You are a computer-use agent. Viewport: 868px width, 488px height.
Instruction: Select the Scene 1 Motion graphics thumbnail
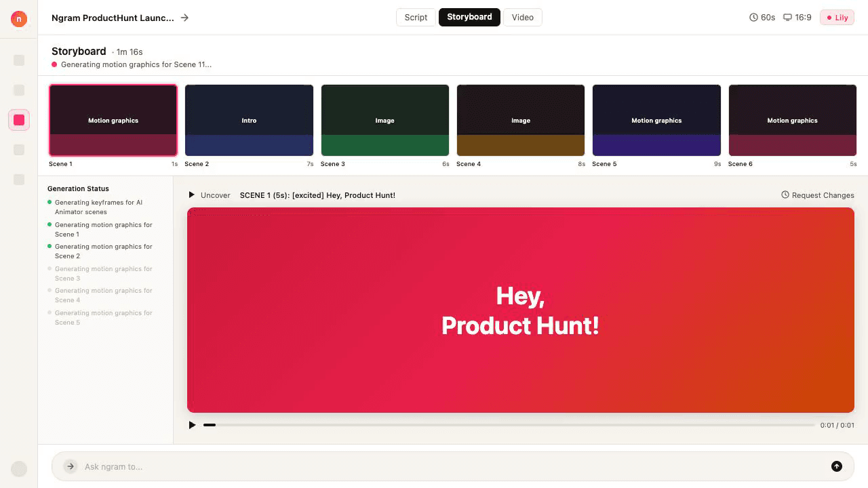tap(113, 121)
